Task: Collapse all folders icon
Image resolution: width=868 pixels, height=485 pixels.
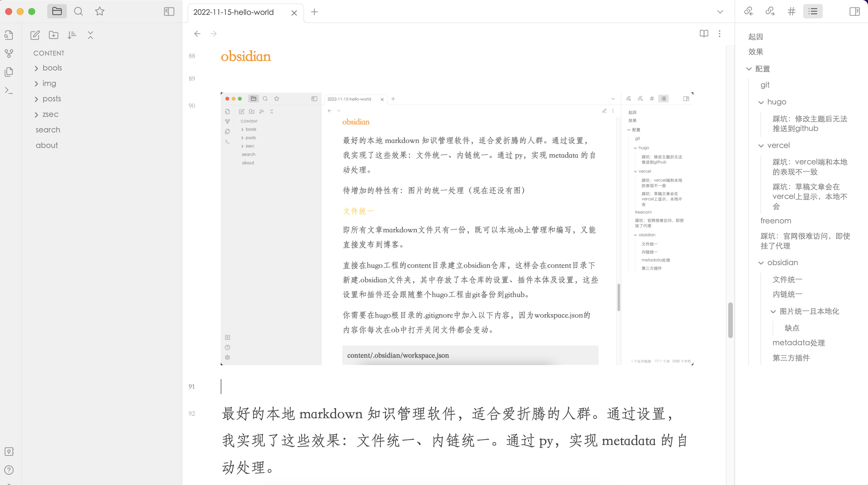Action: pyautogui.click(x=90, y=35)
